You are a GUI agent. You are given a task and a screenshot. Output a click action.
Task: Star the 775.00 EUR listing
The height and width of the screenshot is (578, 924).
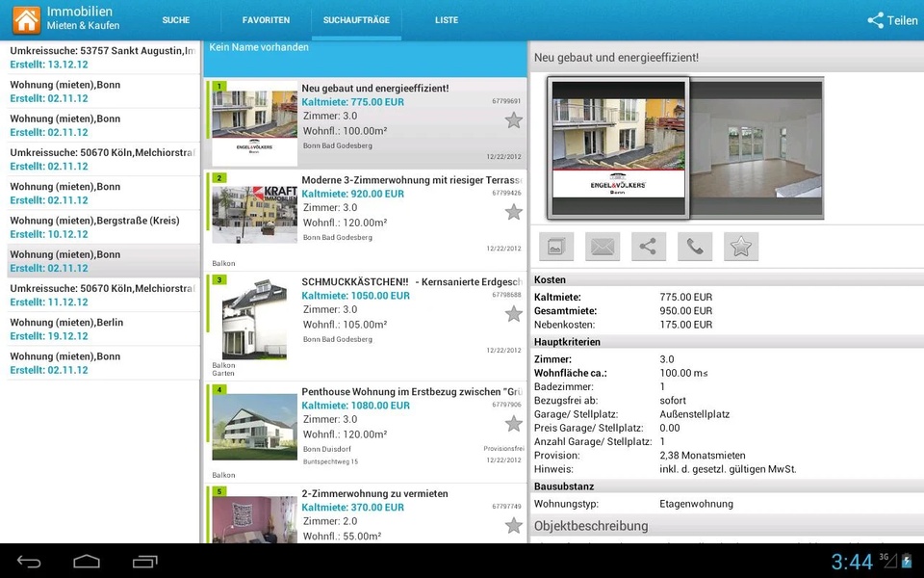click(x=514, y=120)
